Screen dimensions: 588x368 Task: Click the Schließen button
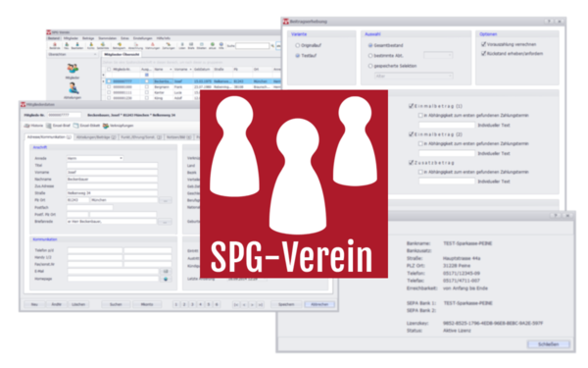549,344
